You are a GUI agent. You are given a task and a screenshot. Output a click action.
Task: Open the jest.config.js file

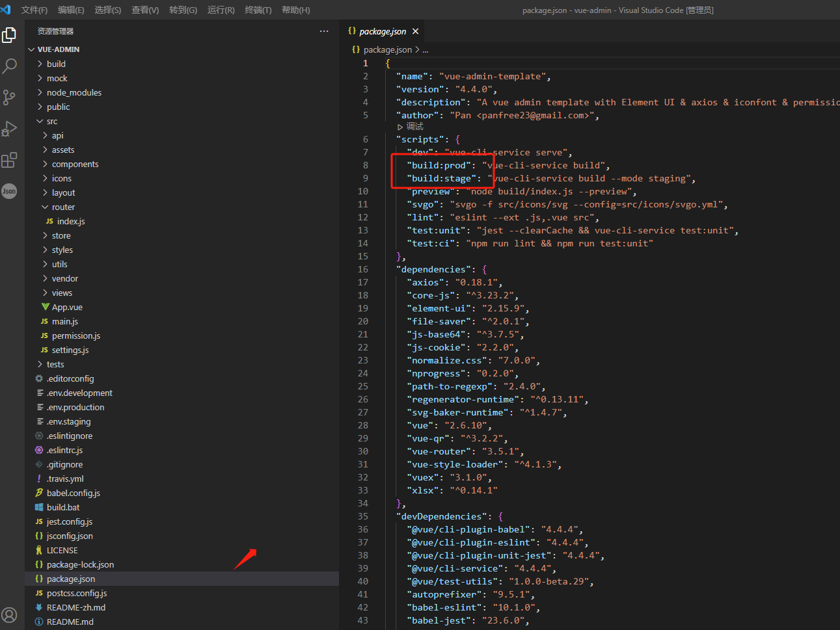pos(182,521)
